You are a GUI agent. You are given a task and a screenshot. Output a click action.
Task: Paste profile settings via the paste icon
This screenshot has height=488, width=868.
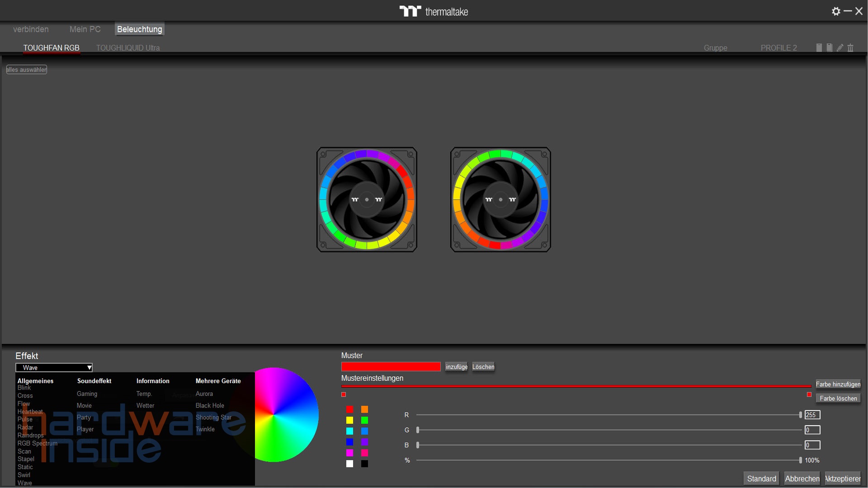pyautogui.click(x=829, y=47)
